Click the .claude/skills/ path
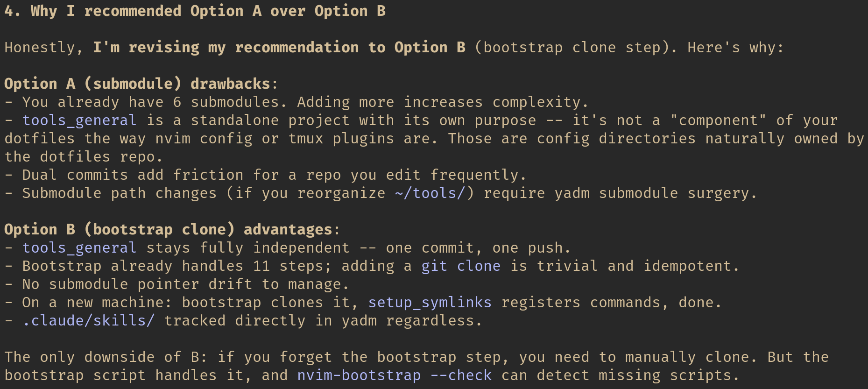The height and width of the screenshot is (389, 868). pyautogui.click(x=88, y=320)
